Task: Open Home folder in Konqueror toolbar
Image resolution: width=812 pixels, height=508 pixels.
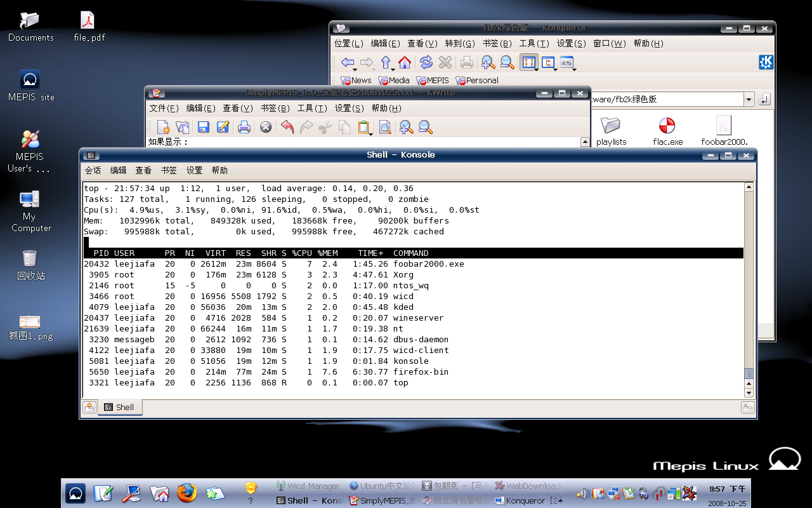Action: coord(405,62)
